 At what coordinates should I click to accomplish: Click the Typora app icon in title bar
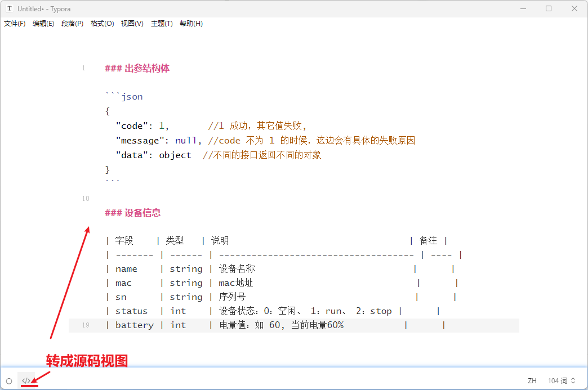coord(10,8)
